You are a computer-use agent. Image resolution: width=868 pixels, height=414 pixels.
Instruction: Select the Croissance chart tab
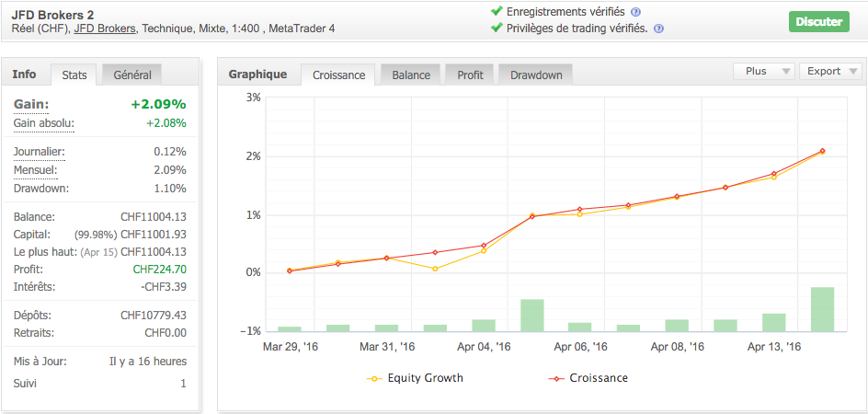point(339,75)
